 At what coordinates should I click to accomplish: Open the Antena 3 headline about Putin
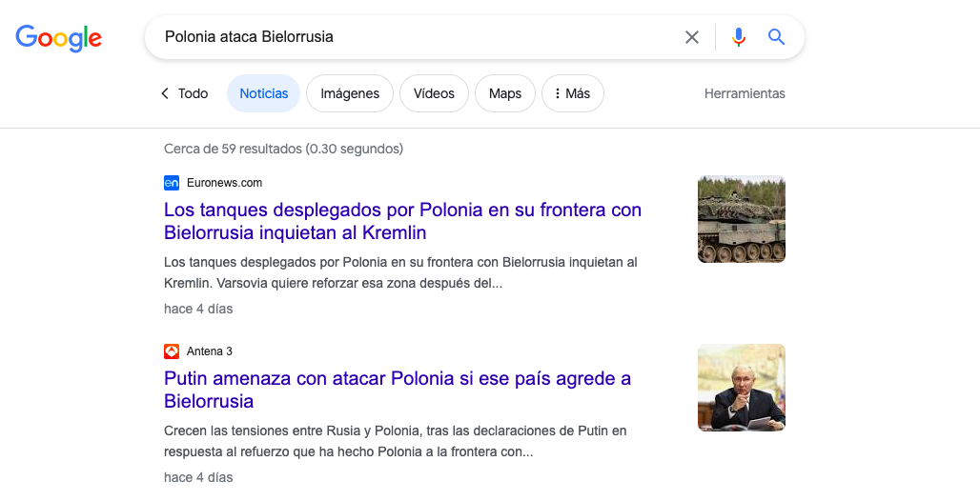point(398,390)
